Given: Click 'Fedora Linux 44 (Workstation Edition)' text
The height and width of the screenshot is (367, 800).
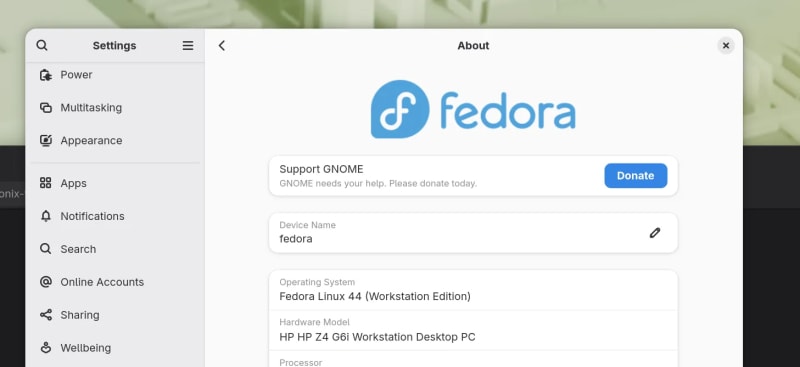Looking at the screenshot, I should [375, 296].
